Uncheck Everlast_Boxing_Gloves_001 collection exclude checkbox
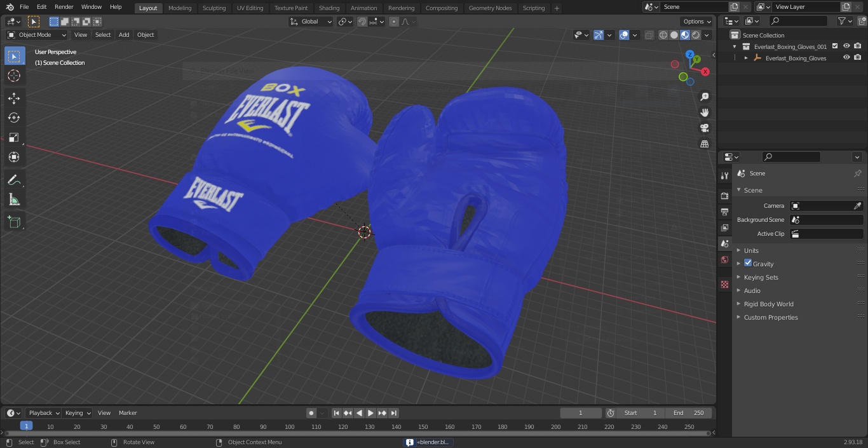Image resolution: width=868 pixels, height=448 pixels. pos(835,46)
